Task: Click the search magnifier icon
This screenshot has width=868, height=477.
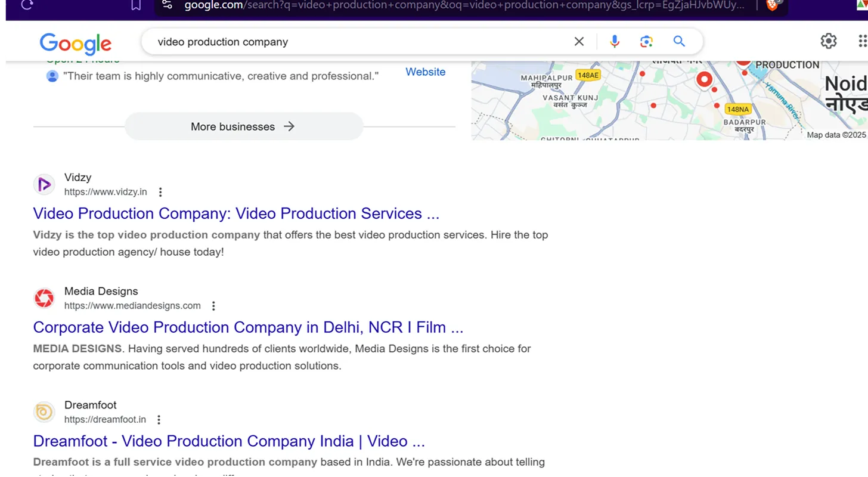Action: (x=679, y=41)
